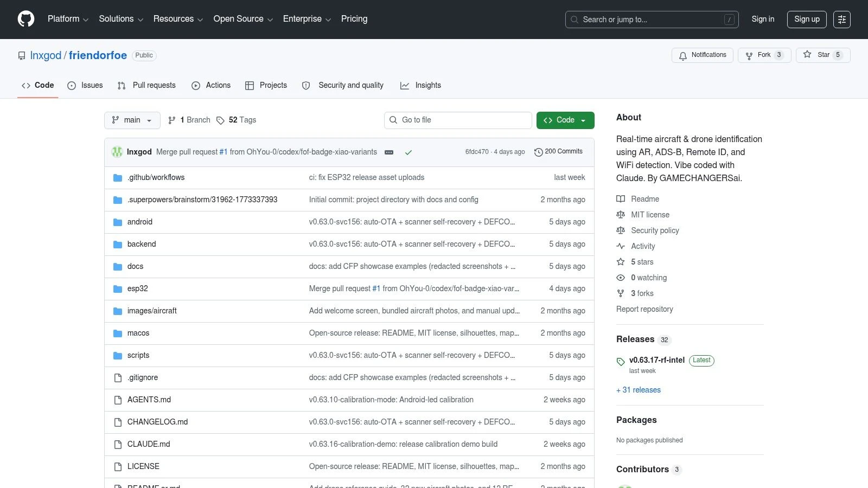The image size is (868, 488).
Task: Click the tag icon beside v0.63.17-rf-intel
Action: (621, 362)
